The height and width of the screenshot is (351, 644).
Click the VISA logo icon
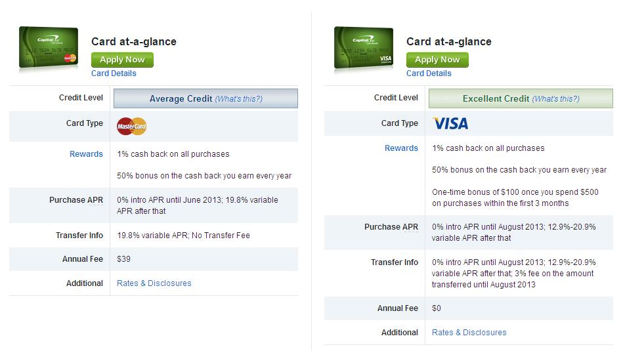coord(450,123)
